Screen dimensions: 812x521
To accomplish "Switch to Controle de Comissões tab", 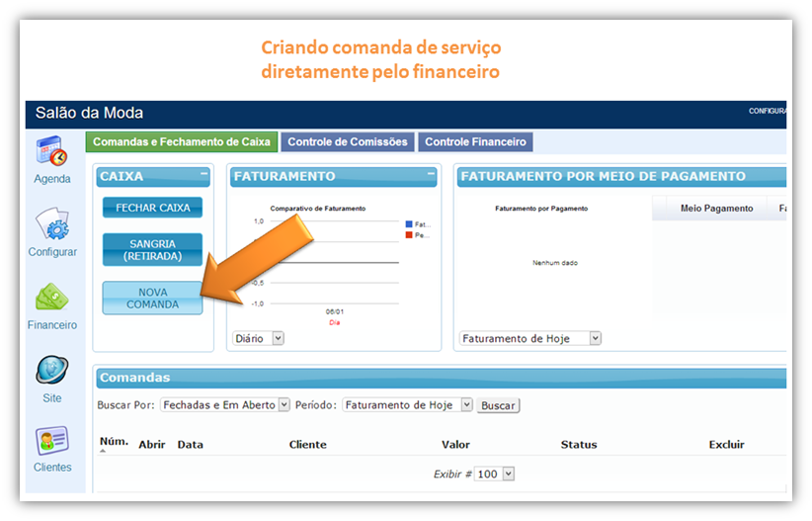I will 347,142.
